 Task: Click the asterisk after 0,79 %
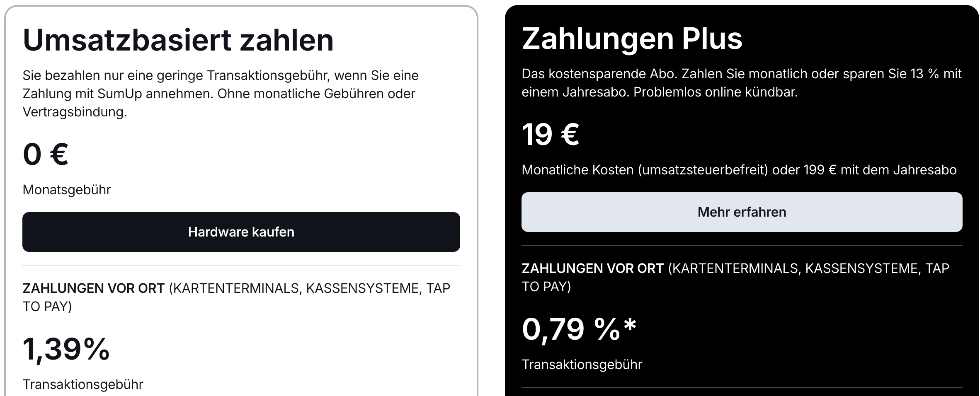tap(630, 324)
